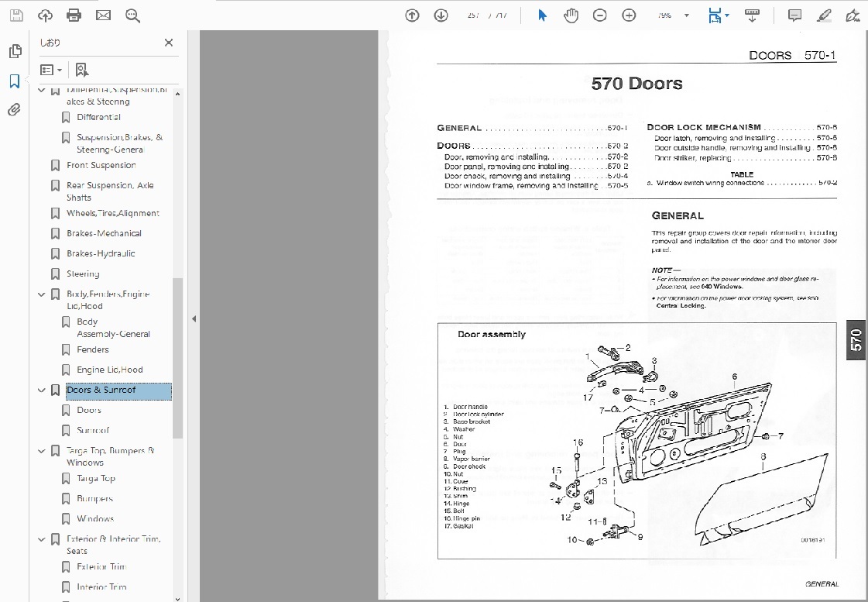Close the bookmarks panel
This screenshot has height=602, width=868.
click(169, 43)
